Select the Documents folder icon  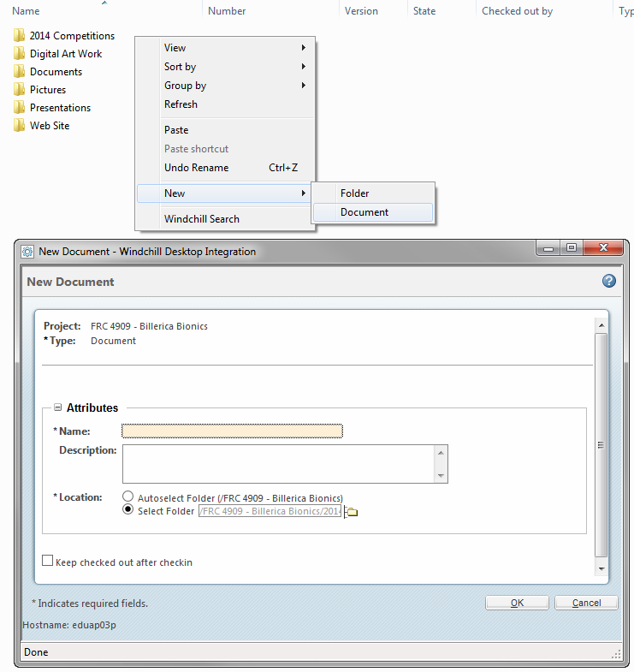coord(19,71)
